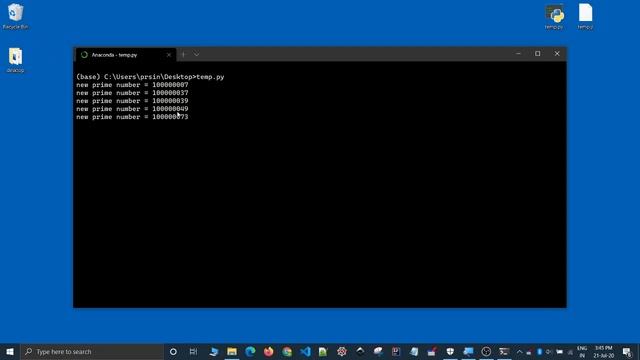640x360 pixels.
Task: Launch Firefox from the taskbar
Action: click(269, 351)
